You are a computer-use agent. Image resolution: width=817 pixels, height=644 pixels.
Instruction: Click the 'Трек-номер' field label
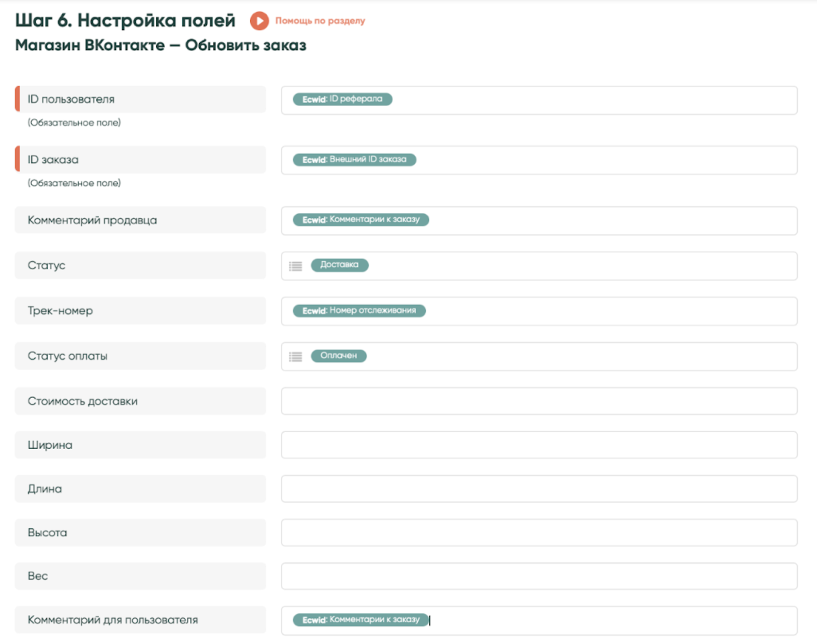[x=60, y=311]
